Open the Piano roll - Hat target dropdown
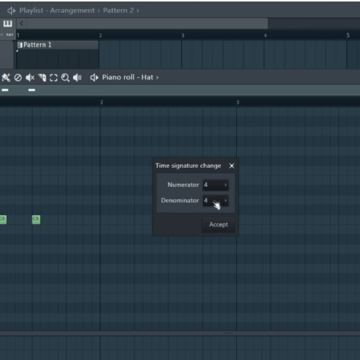Viewport: 360px width, 360px height. pyautogui.click(x=130, y=77)
